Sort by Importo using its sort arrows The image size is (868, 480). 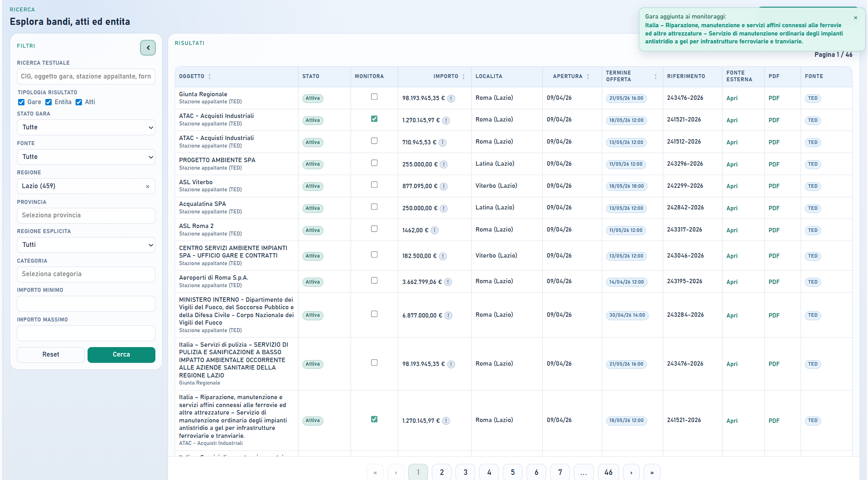[x=463, y=77]
